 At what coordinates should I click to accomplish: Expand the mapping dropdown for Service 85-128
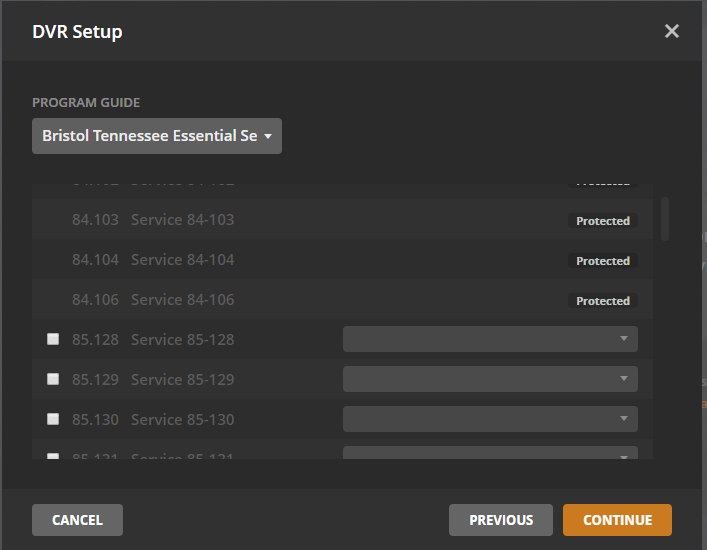(490, 339)
